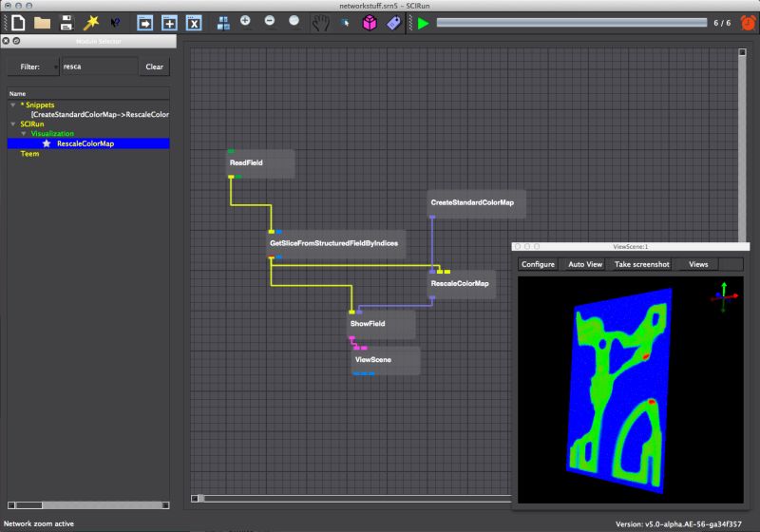Click the Network zoom active status text

tap(39, 523)
